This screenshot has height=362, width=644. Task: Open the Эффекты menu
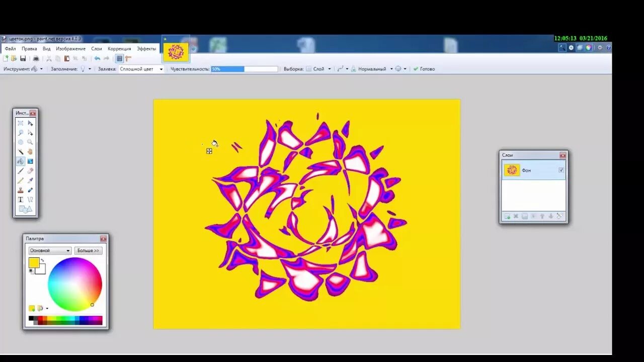point(146,49)
